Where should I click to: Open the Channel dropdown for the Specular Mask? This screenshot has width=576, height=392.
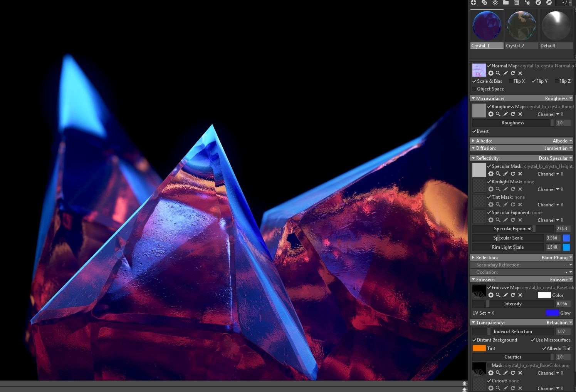coord(549,174)
